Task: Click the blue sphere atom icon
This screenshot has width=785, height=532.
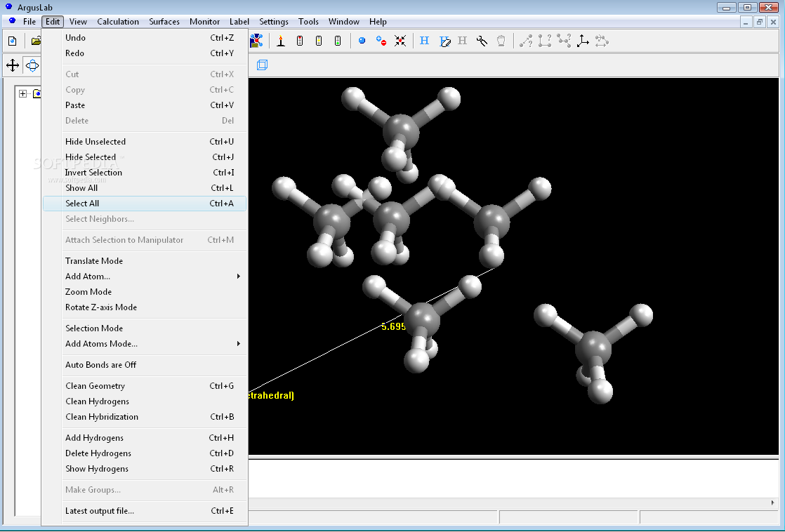Action: point(362,41)
